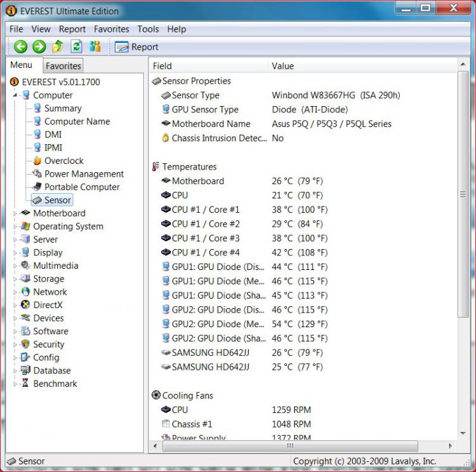Viewport: 476px width, 472px height.
Task: Open the Tools menu
Action: 148,29
